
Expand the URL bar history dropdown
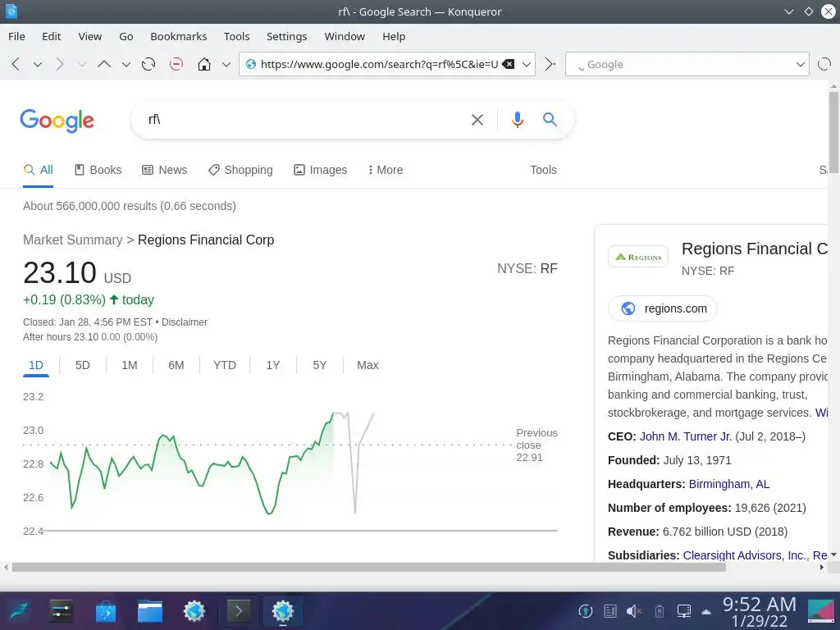[527, 65]
